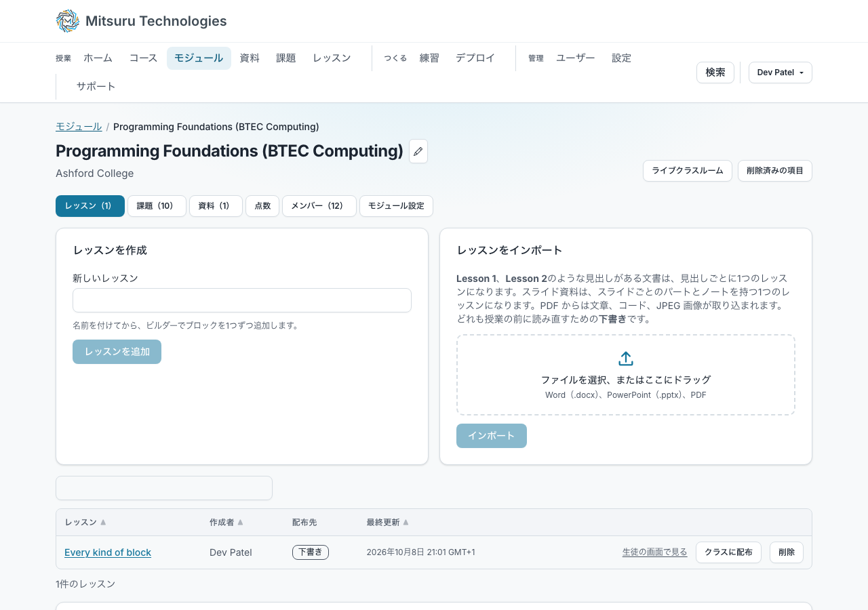This screenshot has height=610, width=868.
Task: Click the file dropzone to select a file
Action: [626, 375]
